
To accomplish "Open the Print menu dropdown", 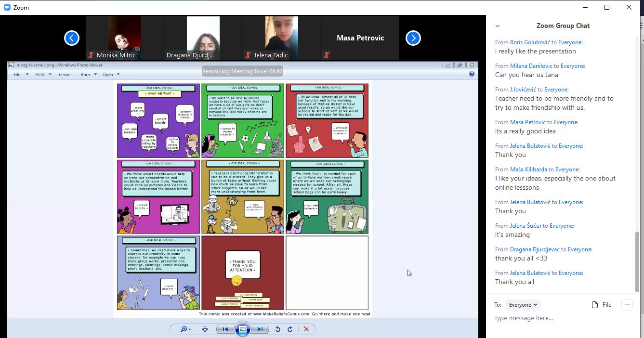I will (42, 75).
